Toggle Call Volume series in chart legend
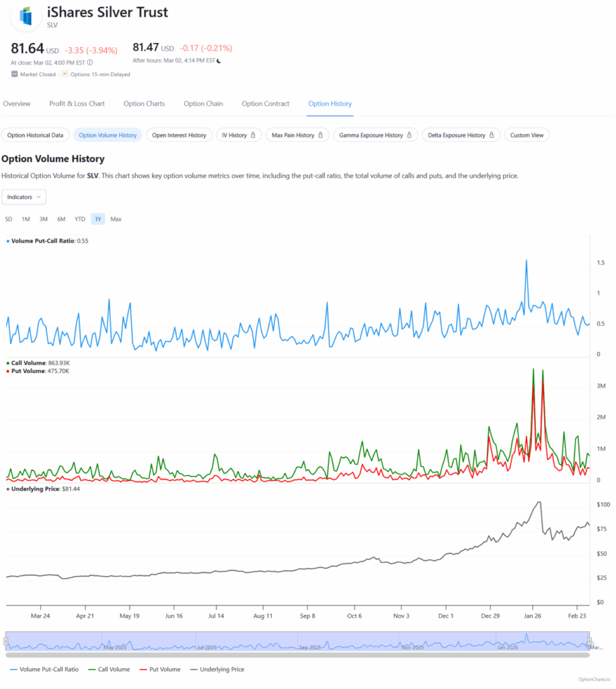This screenshot has height=689, width=616. point(110,669)
